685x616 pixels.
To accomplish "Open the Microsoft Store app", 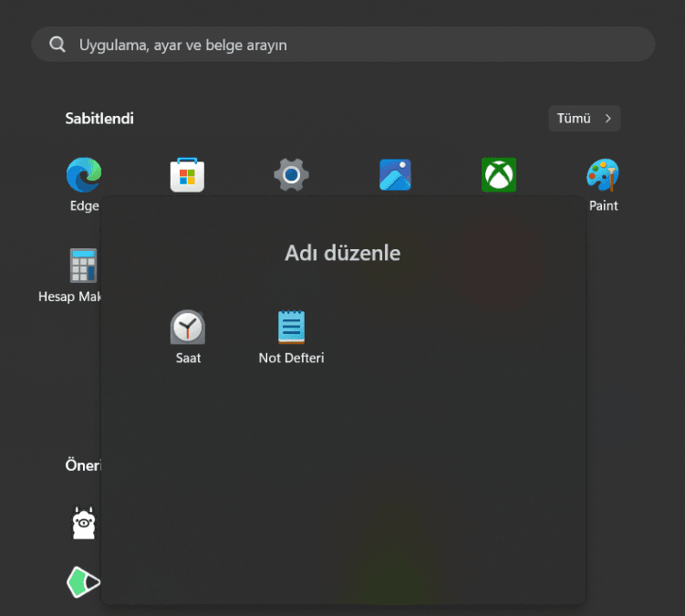I will pyautogui.click(x=187, y=175).
